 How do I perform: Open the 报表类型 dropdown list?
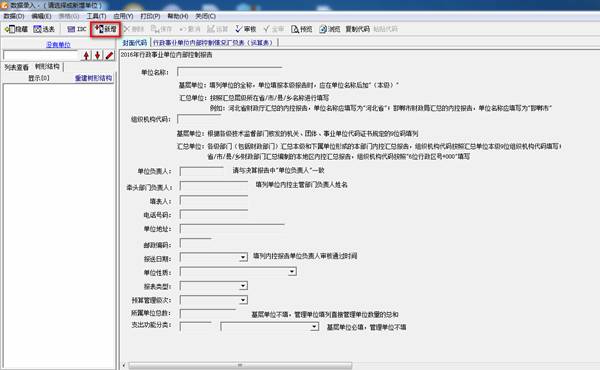243,286
